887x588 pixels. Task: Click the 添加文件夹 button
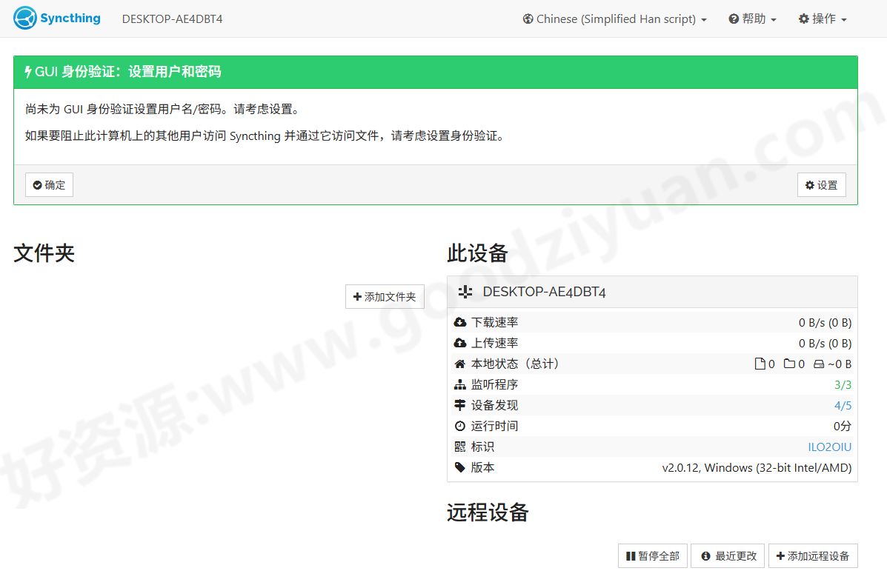tap(385, 296)
